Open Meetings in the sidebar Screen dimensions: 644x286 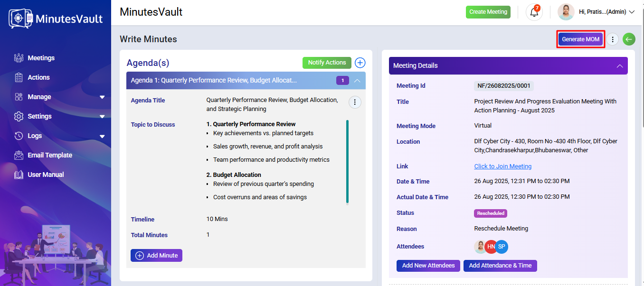[x=41, y=58]
